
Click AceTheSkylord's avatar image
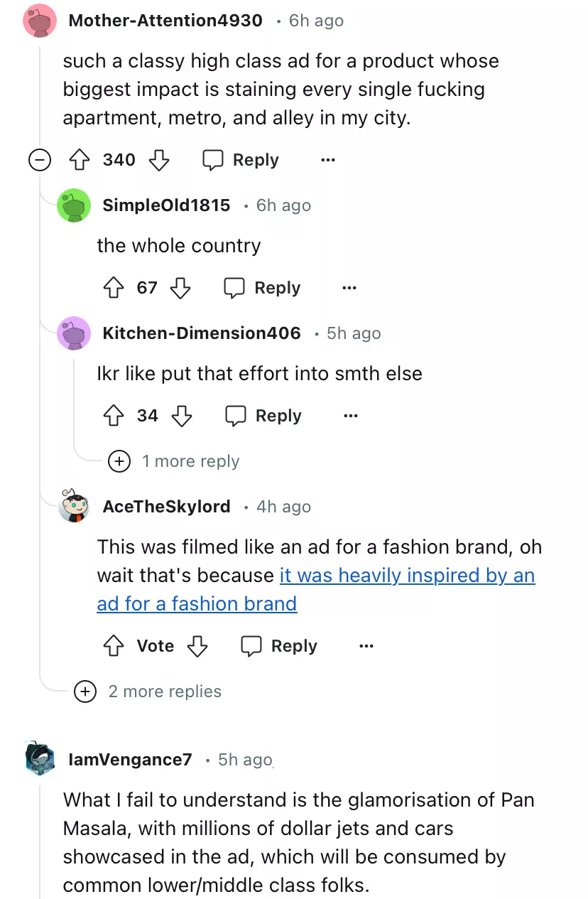74,505
